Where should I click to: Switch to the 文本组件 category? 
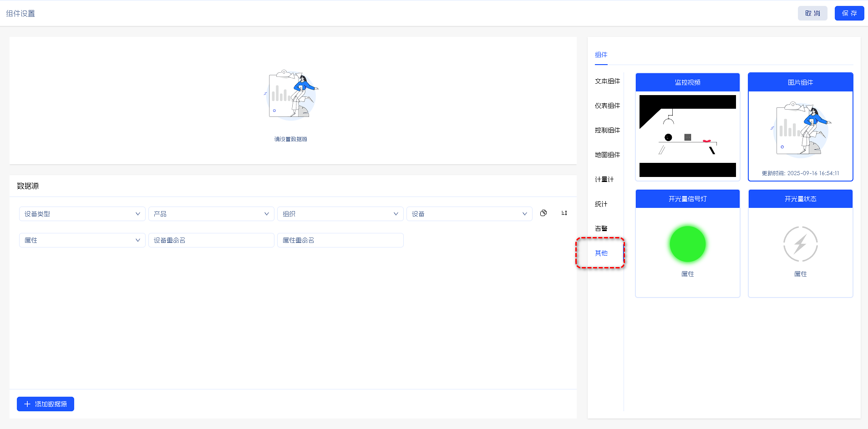coord(607,81)
